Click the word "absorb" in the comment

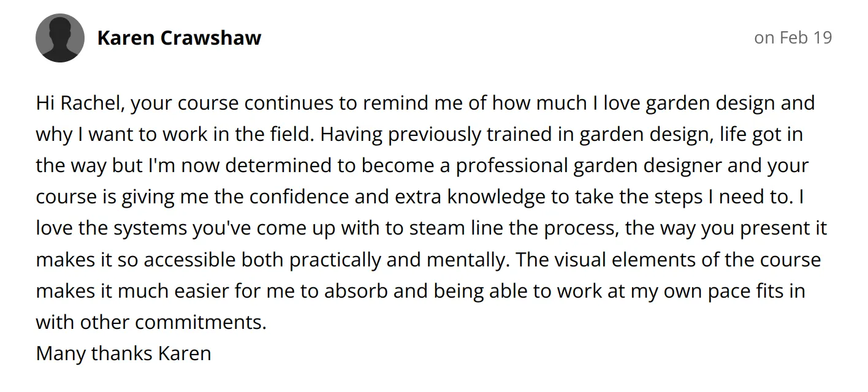point(356,291)
